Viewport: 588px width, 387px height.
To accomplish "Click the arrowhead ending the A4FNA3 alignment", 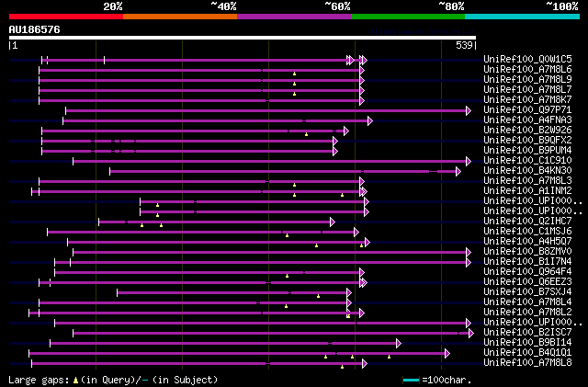I will pos(370,120).
